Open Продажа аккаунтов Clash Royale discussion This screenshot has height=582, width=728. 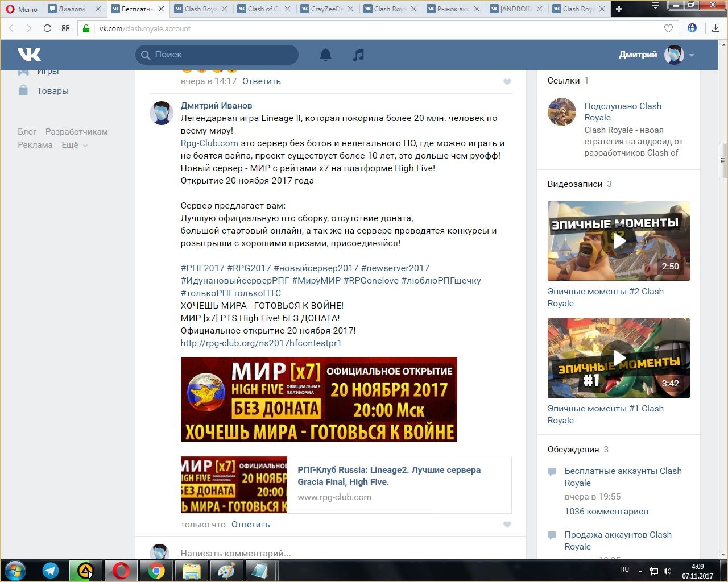(618, 541)
